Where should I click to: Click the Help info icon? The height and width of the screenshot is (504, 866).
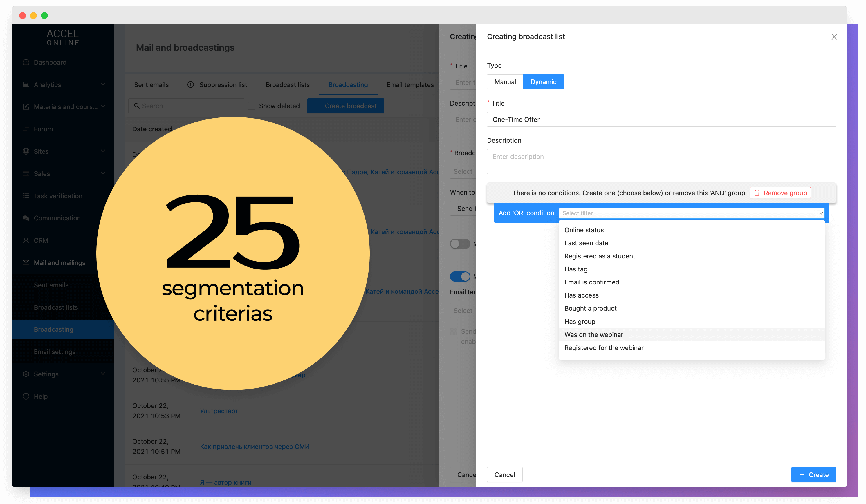pos(26,396)
